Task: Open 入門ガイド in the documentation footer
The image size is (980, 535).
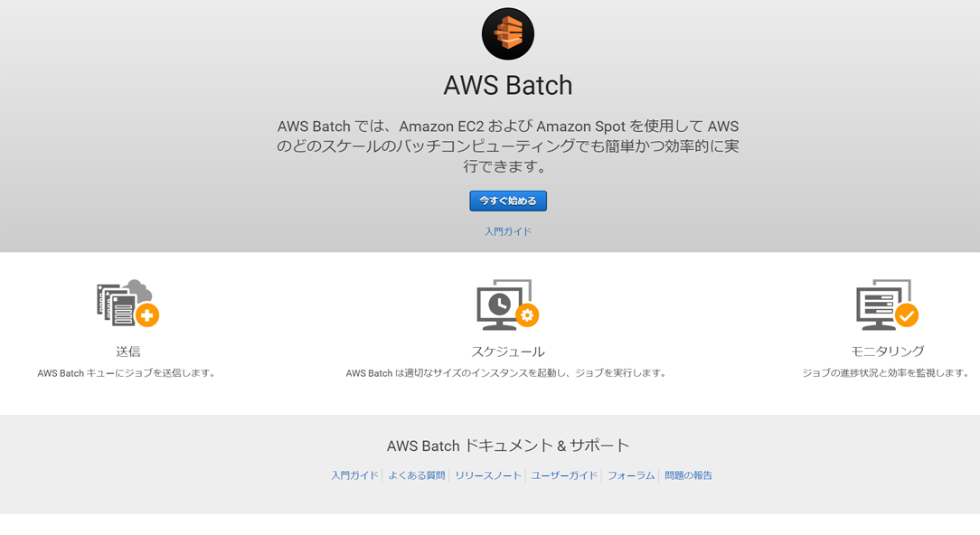Action: [354, 475]
